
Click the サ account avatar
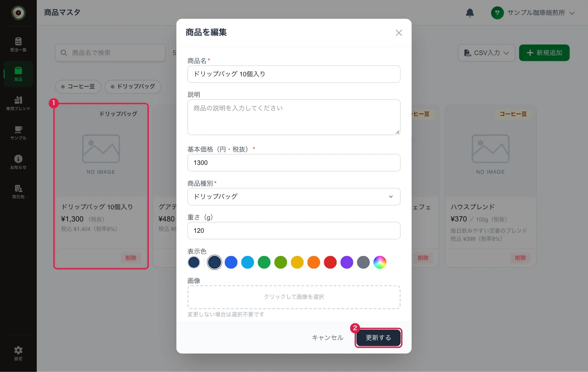coord(497,13)
